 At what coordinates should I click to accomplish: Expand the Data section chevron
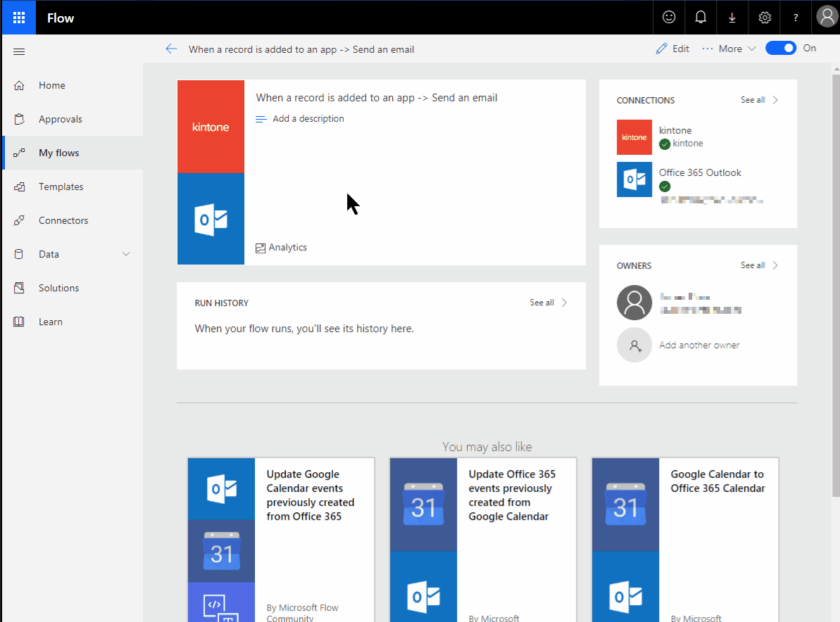[126, 254]
